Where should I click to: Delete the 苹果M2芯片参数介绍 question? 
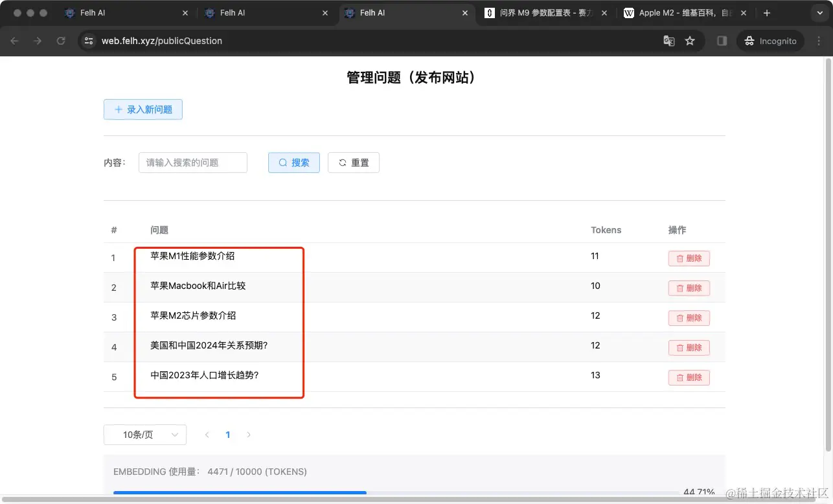(689, 318)
